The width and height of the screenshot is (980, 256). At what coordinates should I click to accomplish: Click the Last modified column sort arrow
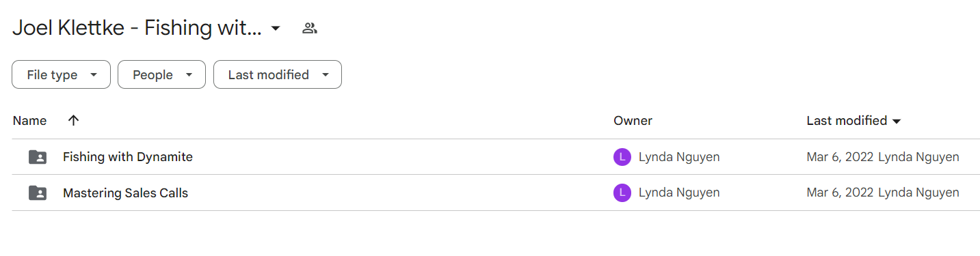[897, 122]
